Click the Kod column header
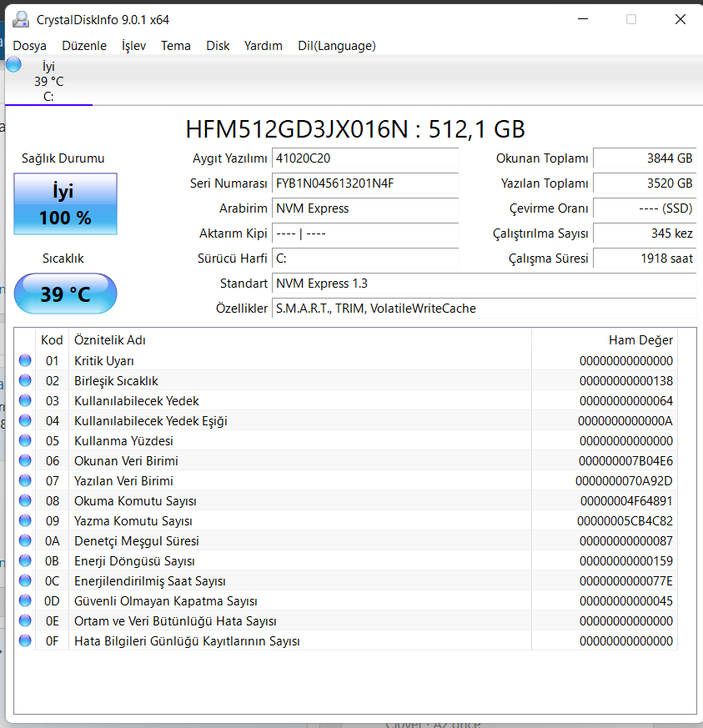703x728 pixels. coord(52,340)
